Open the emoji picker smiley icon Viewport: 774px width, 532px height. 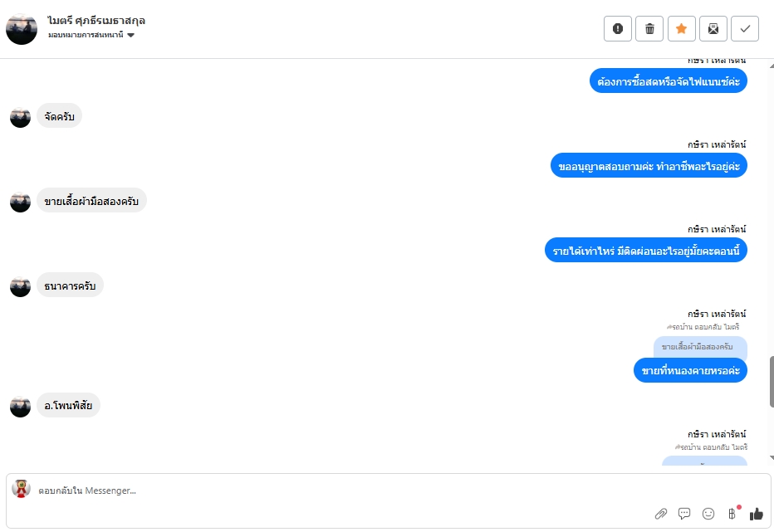[x=708, y=514]
